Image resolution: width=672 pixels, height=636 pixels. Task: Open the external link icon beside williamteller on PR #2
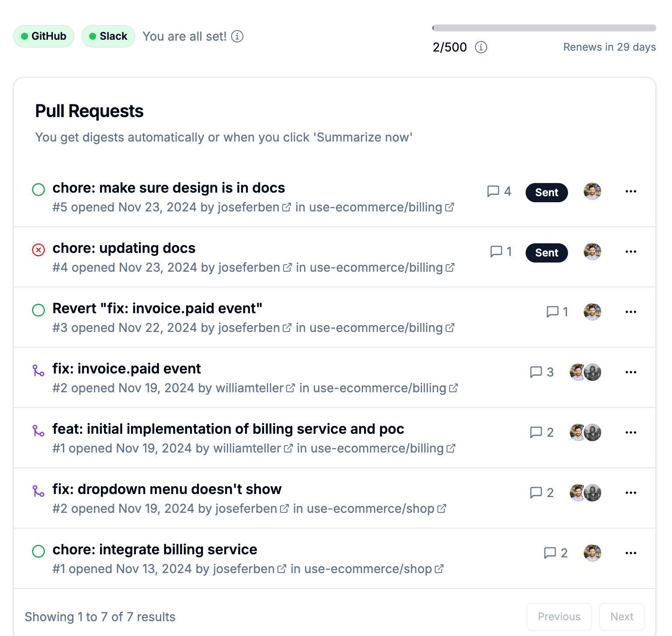tap(291, 388)
